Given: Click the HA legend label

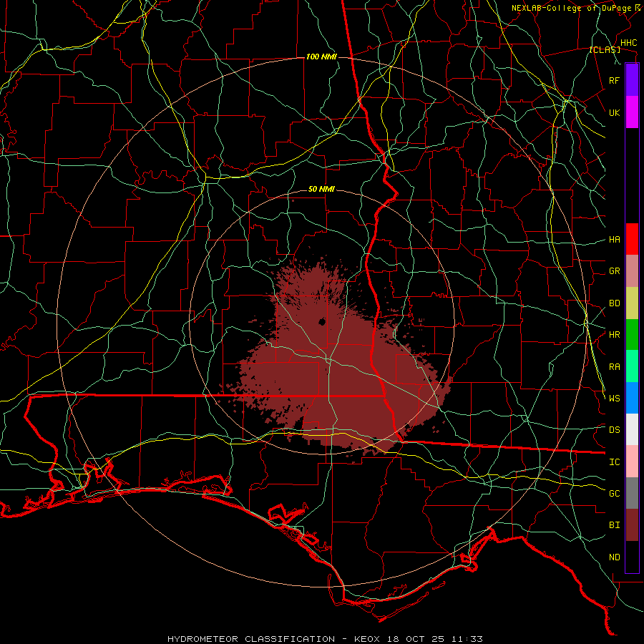Looking at the screenshot, I should 615,240.
